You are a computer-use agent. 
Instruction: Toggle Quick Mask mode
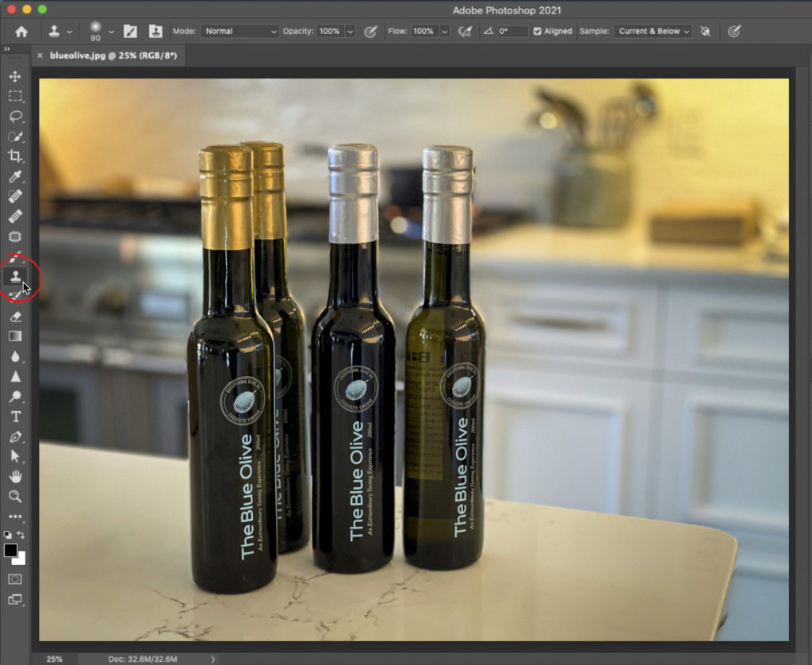(x=15, y=579)
